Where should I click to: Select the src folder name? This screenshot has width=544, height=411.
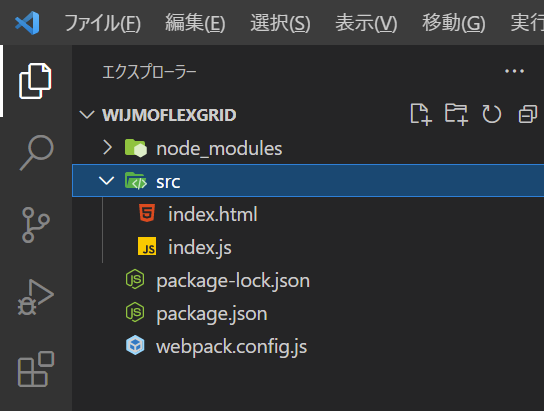[168, 182]
